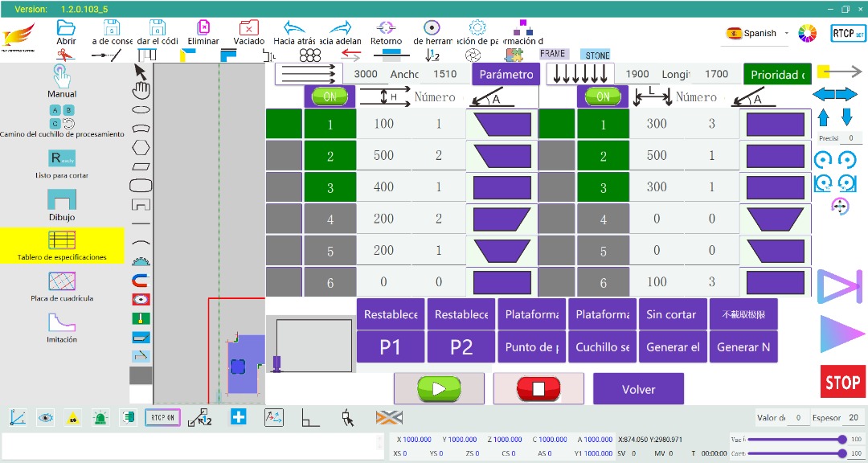Open the Spanish language dropdown
The image size is (868, 463).
(758, 34)
